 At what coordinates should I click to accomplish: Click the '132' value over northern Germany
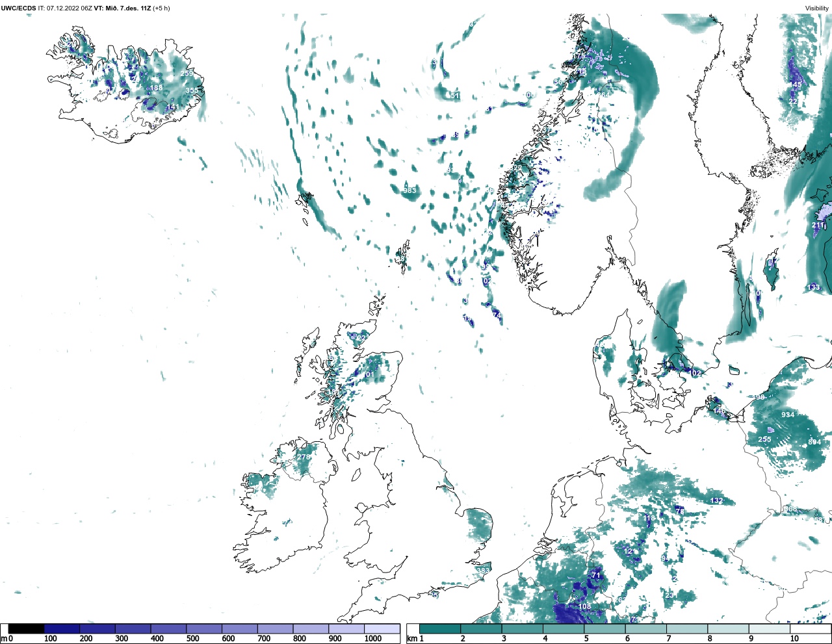(x=716, y=500)
